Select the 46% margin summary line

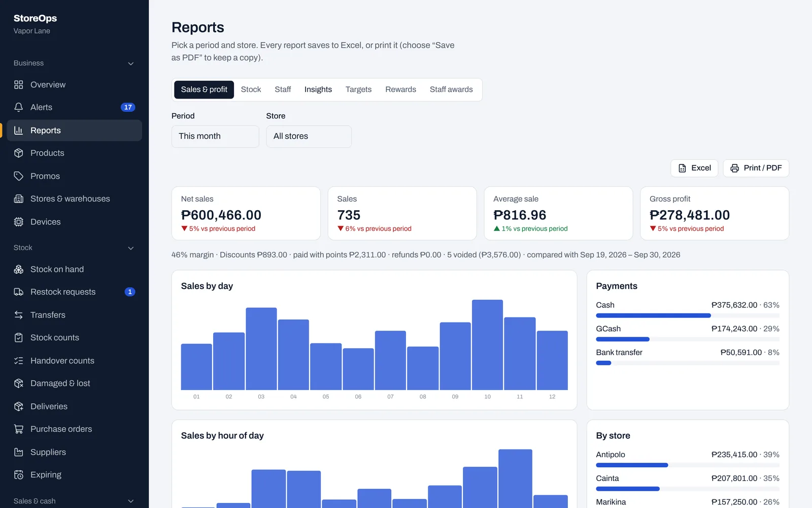tap(426, 255)
